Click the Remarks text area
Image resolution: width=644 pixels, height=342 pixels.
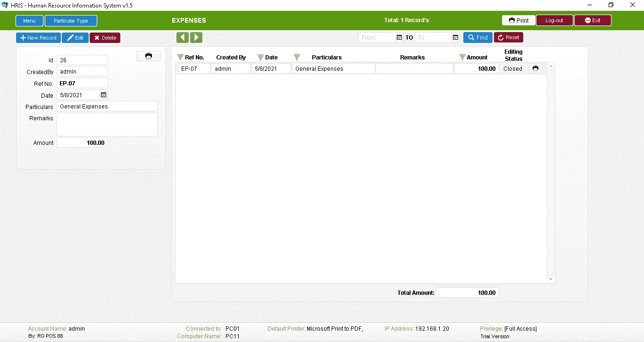[x=107, y=125]
